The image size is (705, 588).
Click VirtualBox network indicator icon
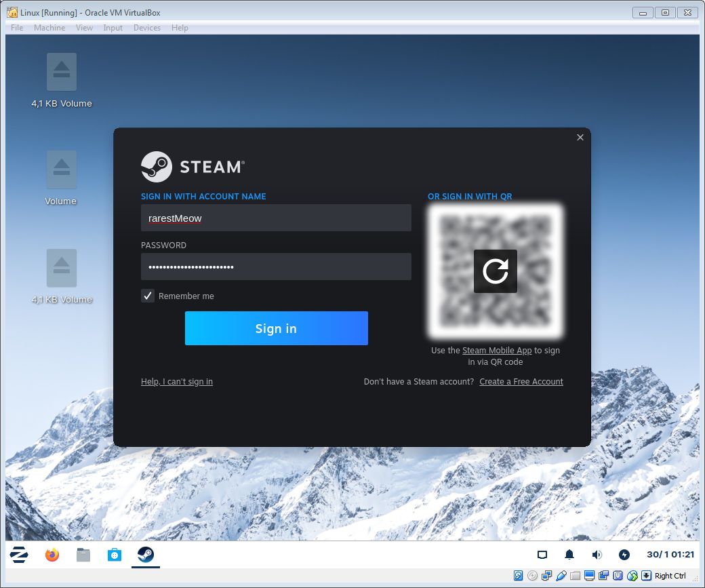pyautogui.click(x=547, y=575)
